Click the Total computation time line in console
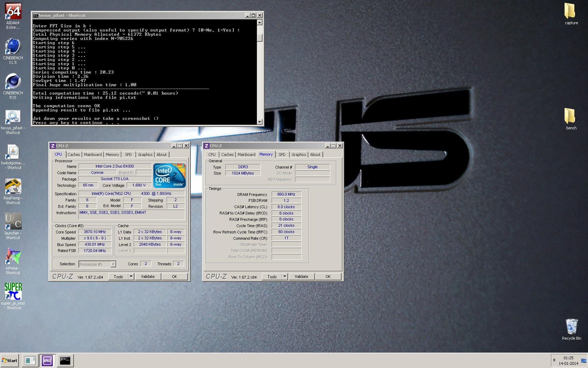Screen dimensions: 588x368 click(x=105, y=93)
